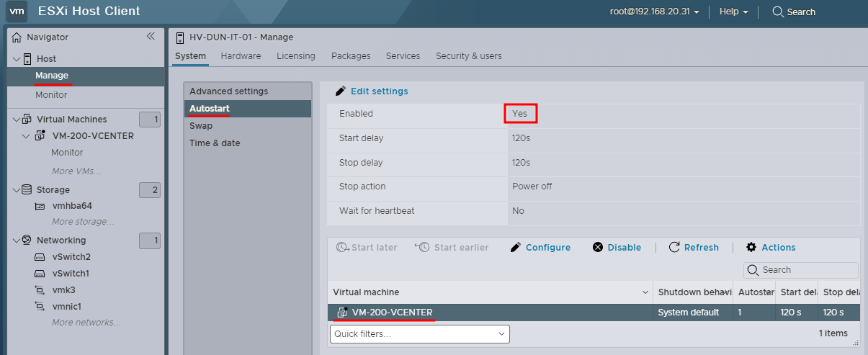
Task: Click the Virtual Machines icon in Navigator
Action: (27, 119)
